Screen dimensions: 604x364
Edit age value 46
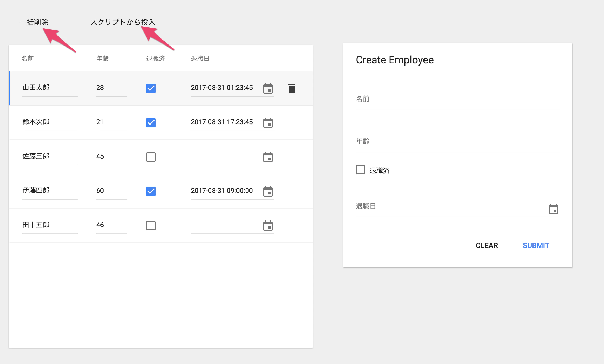pos(112,225)
